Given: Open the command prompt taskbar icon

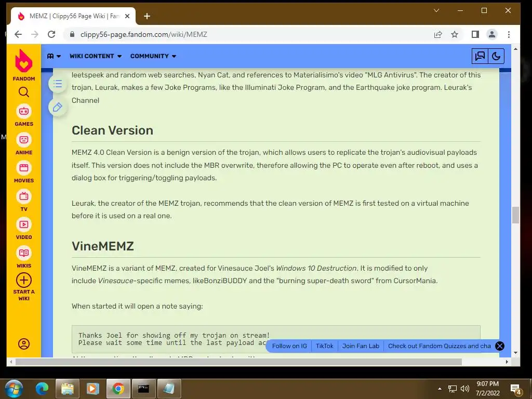Looking at the screenshot, I should pyautogui.click(x=143, y=389).
